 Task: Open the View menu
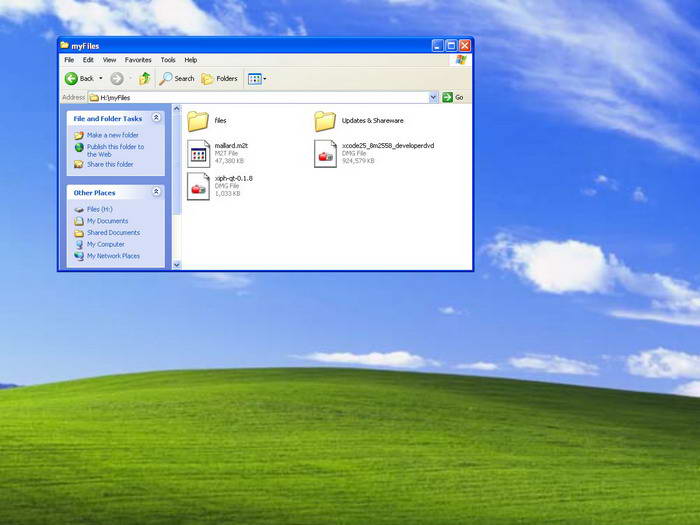(x=109, y=60)
